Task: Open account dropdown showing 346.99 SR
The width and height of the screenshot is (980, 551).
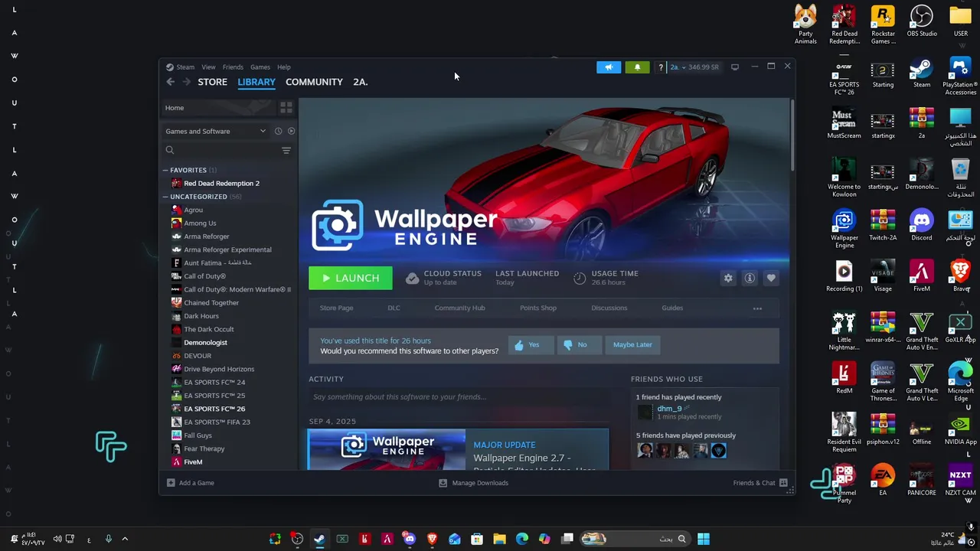Action: pos(694,67)
